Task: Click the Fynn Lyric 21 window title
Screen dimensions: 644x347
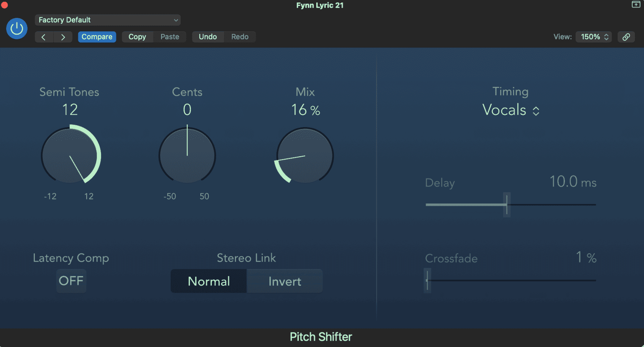Action: coord(320,5)
